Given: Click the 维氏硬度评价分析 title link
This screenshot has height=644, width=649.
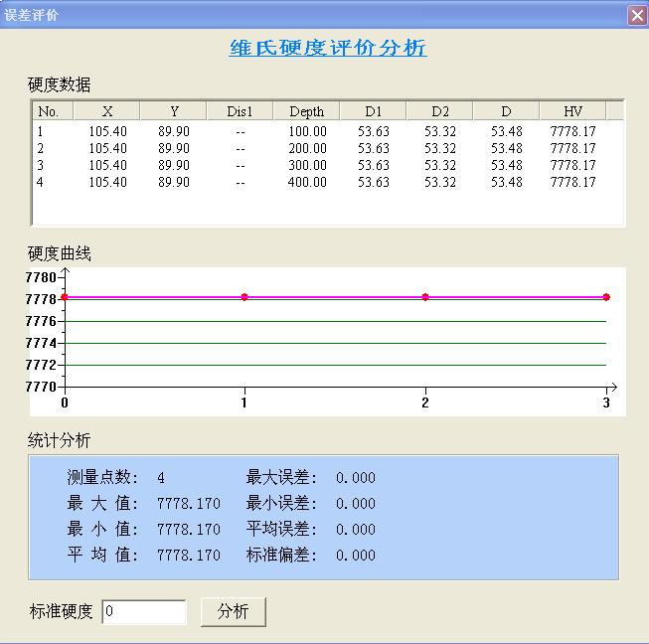Looking at the screenshot, I should coord(328,48).
